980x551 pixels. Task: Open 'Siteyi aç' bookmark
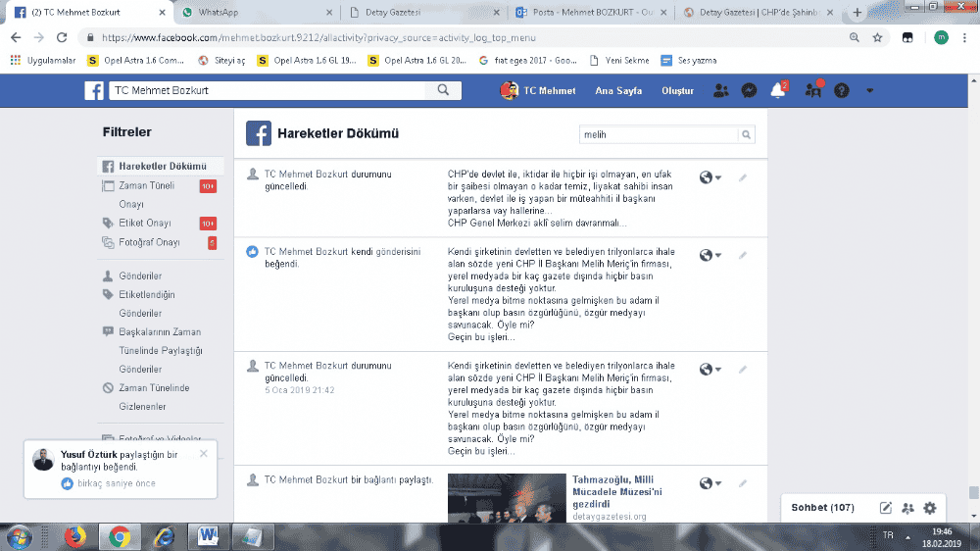(x=221, y=61)
